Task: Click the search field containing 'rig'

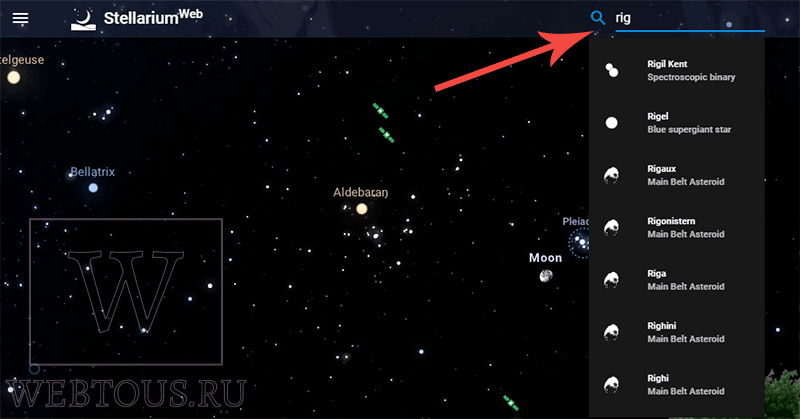Action: pyautogui.click(x=690, y=18)
